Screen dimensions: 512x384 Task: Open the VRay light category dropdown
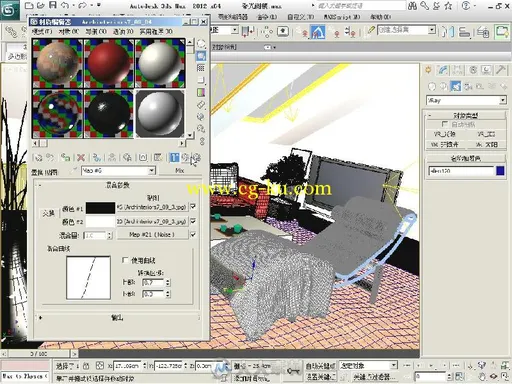(x=466, y=100)
